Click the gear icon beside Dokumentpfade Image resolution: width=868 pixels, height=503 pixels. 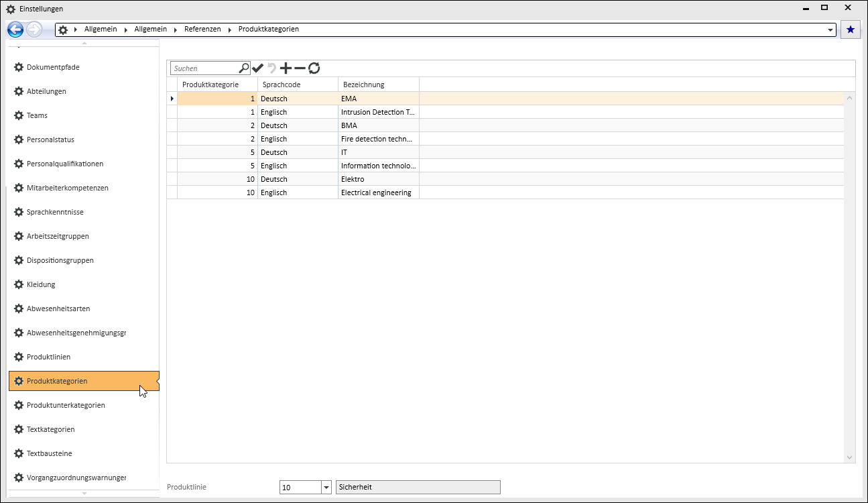point(19,67)
